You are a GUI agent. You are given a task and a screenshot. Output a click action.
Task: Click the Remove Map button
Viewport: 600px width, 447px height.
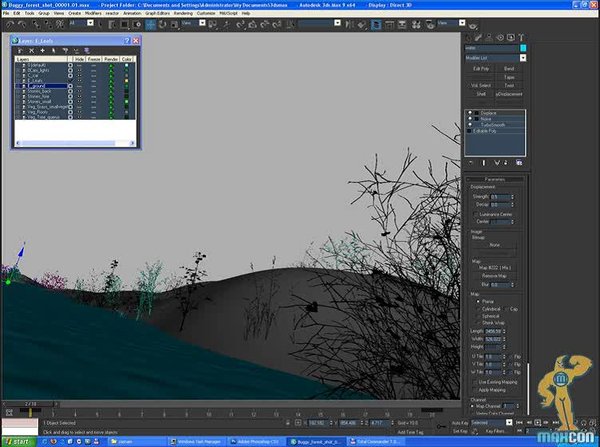[x=494, y=276]
